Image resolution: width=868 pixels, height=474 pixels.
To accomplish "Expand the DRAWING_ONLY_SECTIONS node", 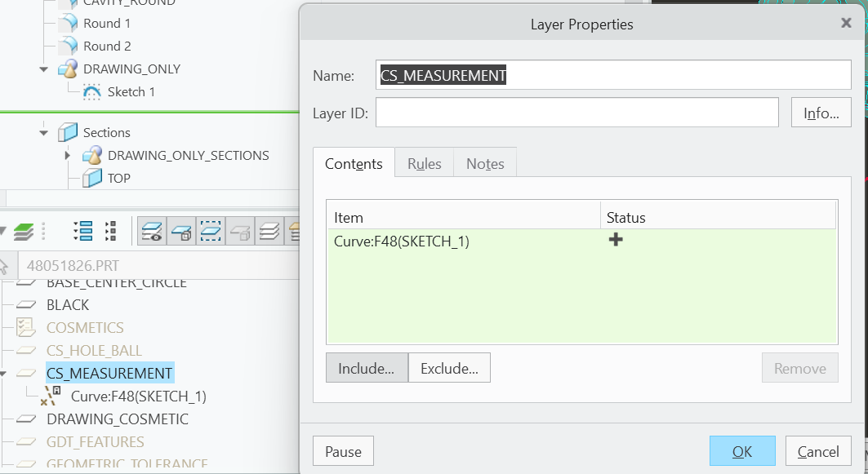I will pyautogui.click(x=67, y=155).
